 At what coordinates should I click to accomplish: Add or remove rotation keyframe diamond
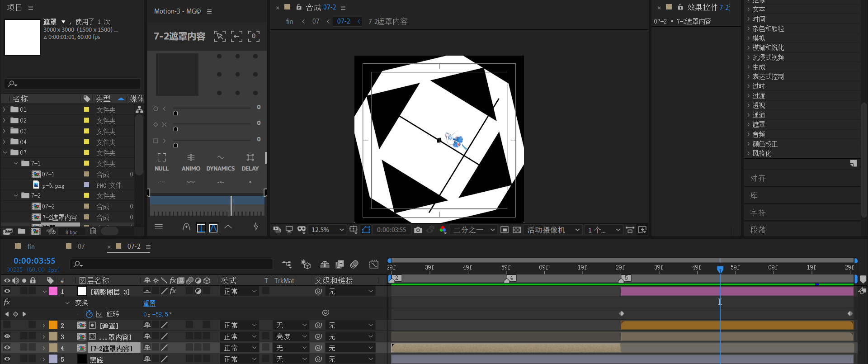point(15,314)
